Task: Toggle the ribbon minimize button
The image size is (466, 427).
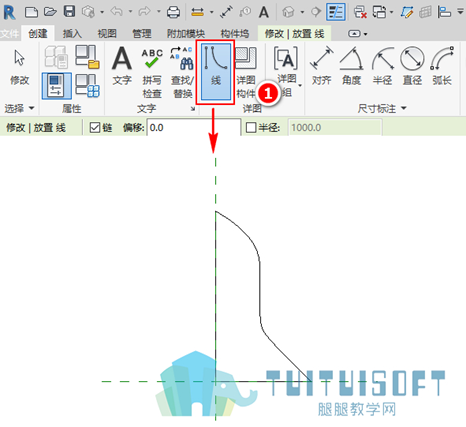Action: [x=354, y=34]
